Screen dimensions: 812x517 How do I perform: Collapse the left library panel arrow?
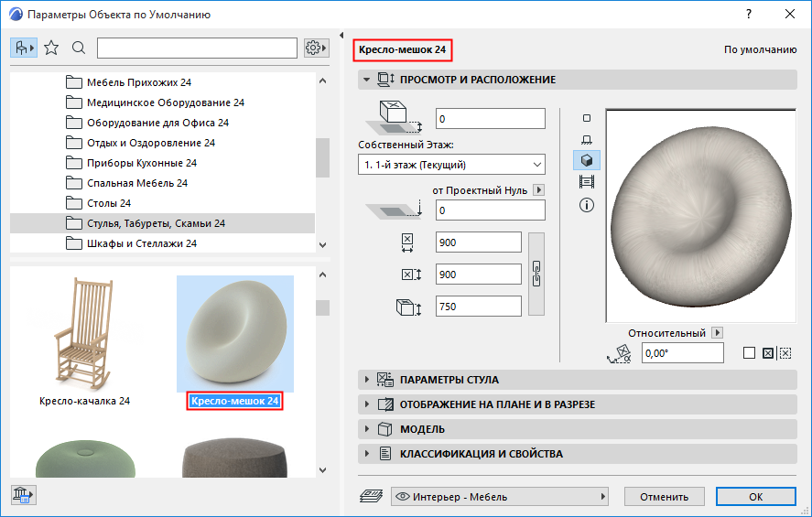(x=341, y=35)
